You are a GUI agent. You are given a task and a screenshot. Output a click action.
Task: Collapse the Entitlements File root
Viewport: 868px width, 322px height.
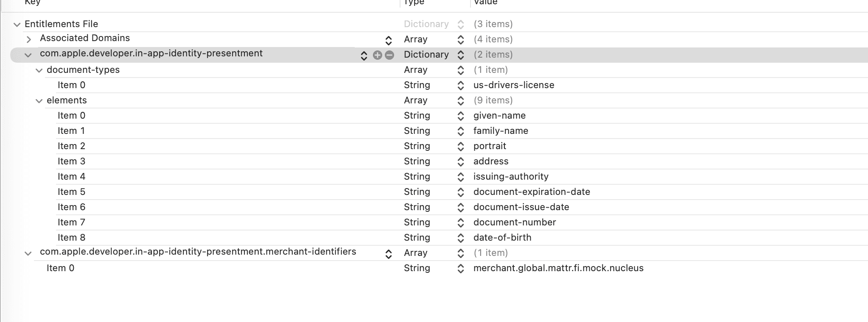(x=17, y=25)
